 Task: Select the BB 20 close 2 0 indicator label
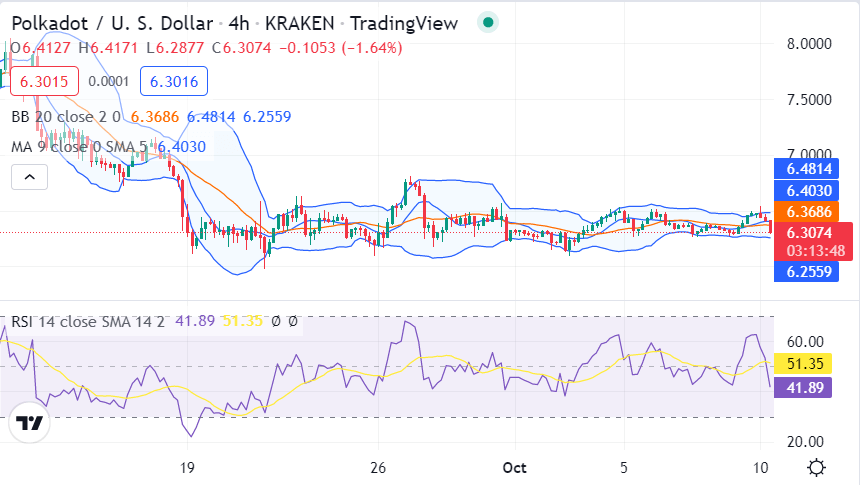click(x=66, y=117)
